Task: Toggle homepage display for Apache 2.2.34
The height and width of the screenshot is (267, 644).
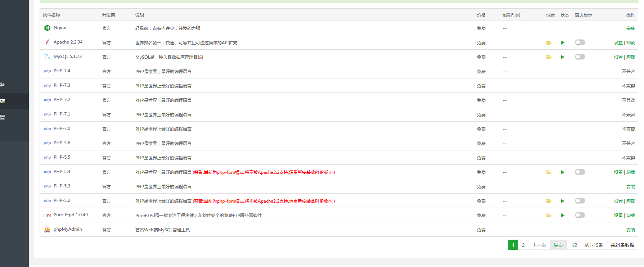Action: point(580,42)
